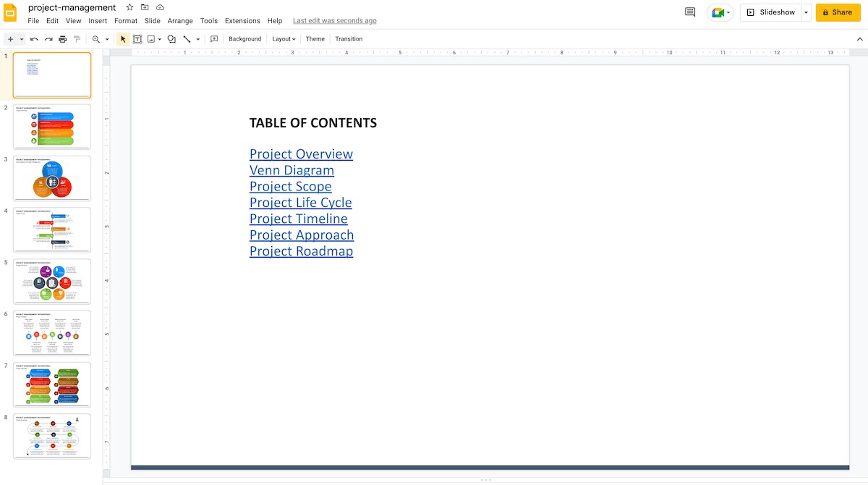Open the Shape tool
The image size is (868, 485).
tap(171, 39)
